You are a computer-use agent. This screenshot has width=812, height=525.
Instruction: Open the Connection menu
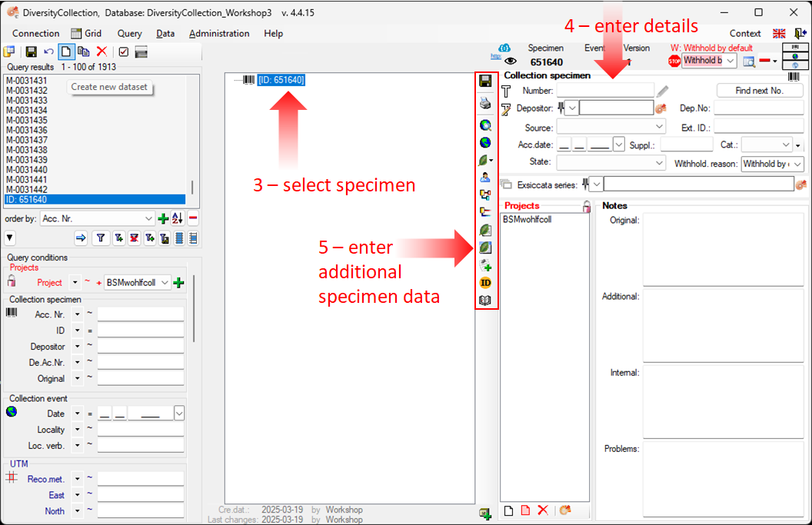pyautogui.click(x=35, y=34)
